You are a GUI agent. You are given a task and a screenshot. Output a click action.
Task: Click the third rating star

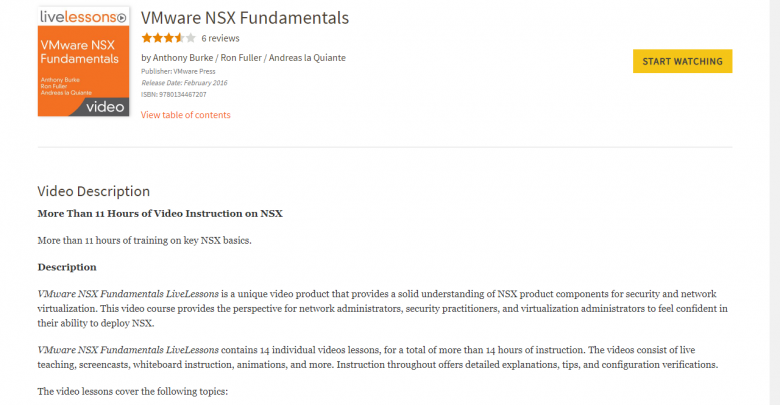pos(169,38)
